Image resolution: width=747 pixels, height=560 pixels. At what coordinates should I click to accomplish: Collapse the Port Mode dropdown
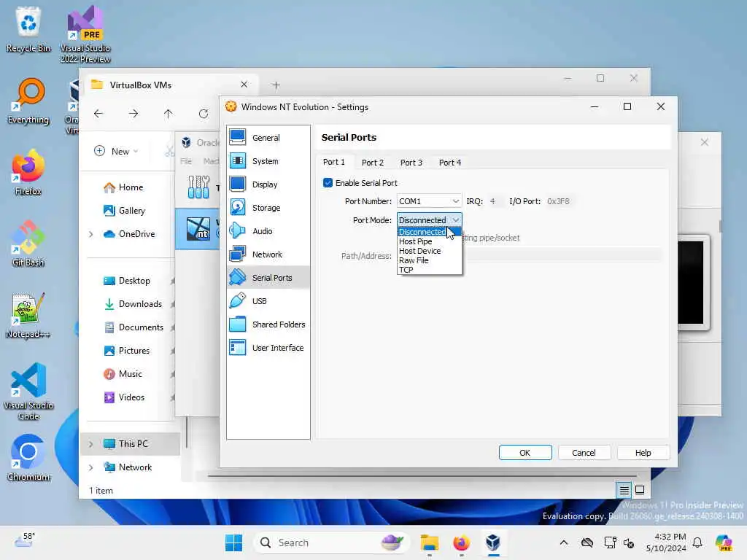tap(429, 220)
